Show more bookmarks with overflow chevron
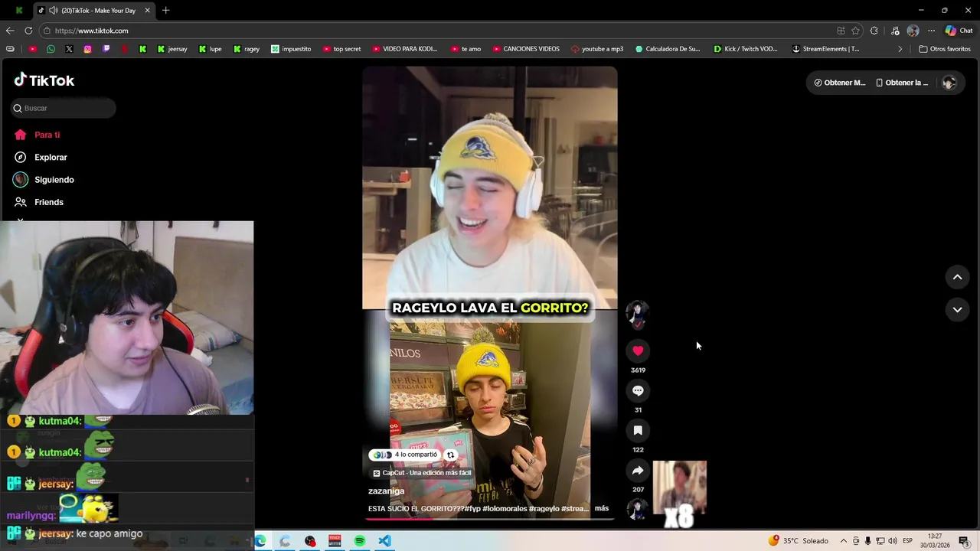 coord(900,49)
